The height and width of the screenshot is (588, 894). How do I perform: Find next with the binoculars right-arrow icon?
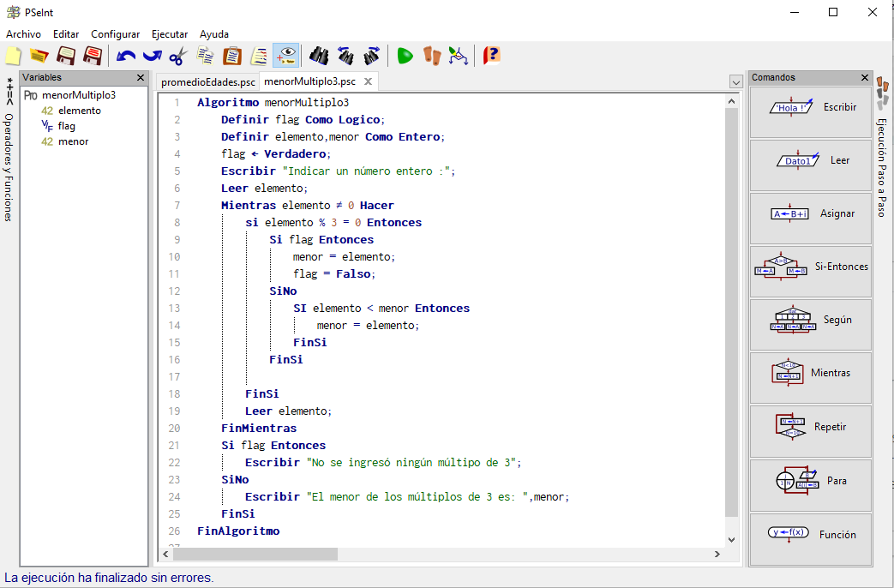[x=372, y=56]
